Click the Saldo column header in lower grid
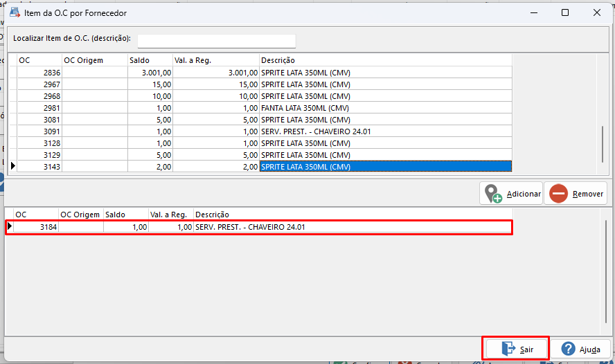 click(126, 215)
